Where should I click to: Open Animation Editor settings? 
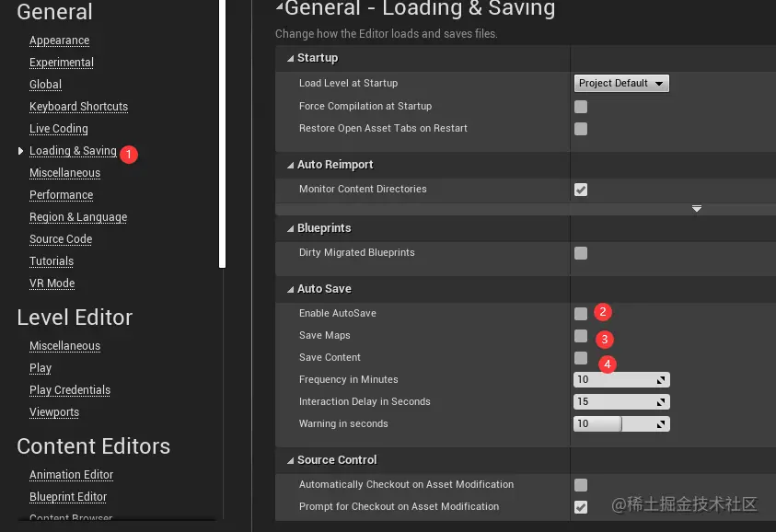tap(71, 475)
